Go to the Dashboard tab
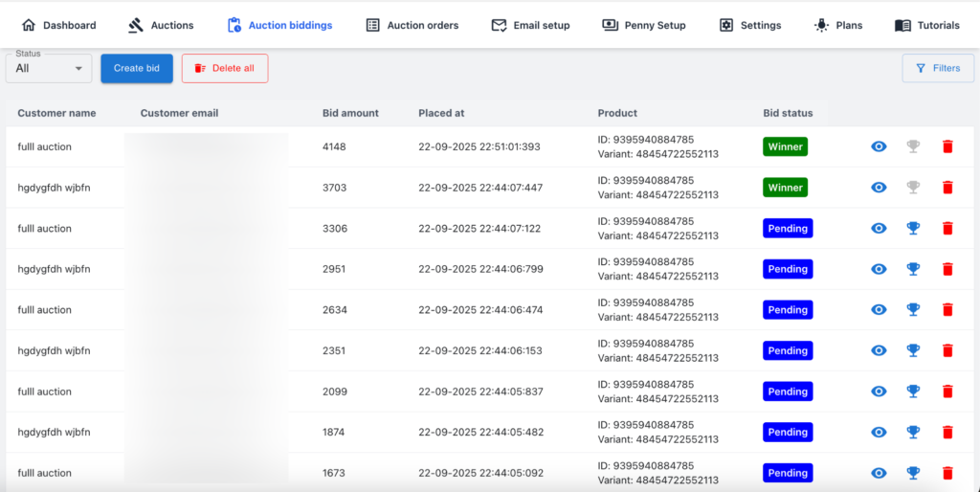 [58, 25]
